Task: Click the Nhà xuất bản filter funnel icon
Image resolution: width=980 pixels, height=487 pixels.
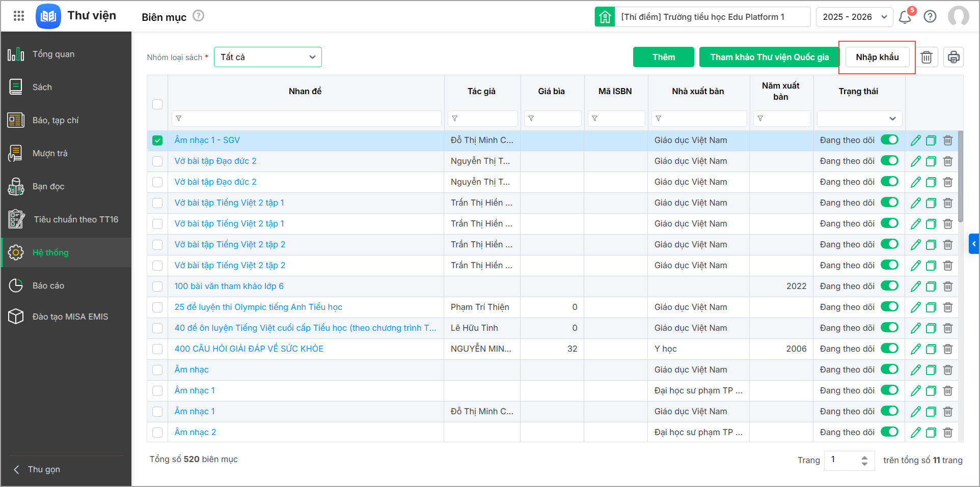Action: [659, 119]
